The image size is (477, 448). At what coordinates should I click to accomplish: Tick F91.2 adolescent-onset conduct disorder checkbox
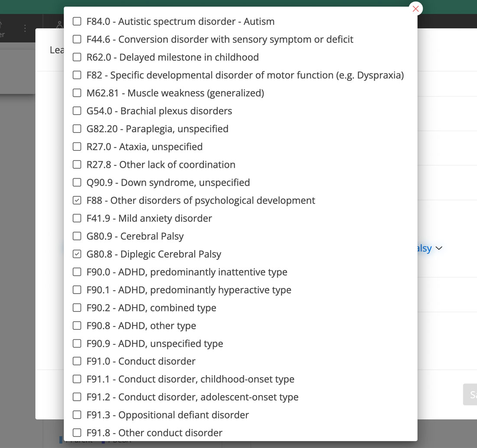(77, 397)
